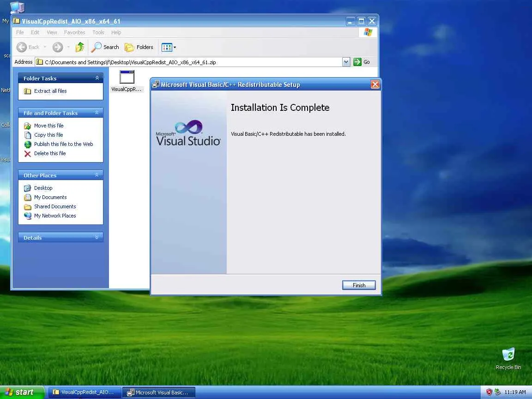Open Shared Documents in Other Places
Viewport: 532px width, 399px height.
(x=55, y=206)
